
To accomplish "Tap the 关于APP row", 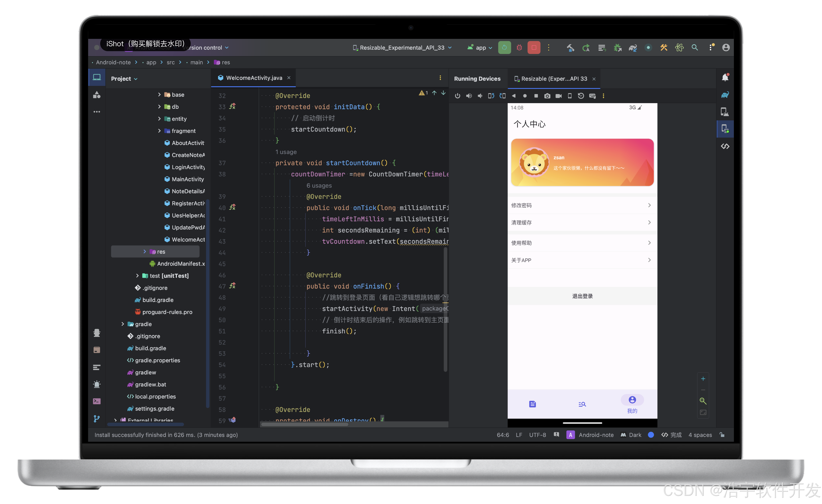I will 582,260.
